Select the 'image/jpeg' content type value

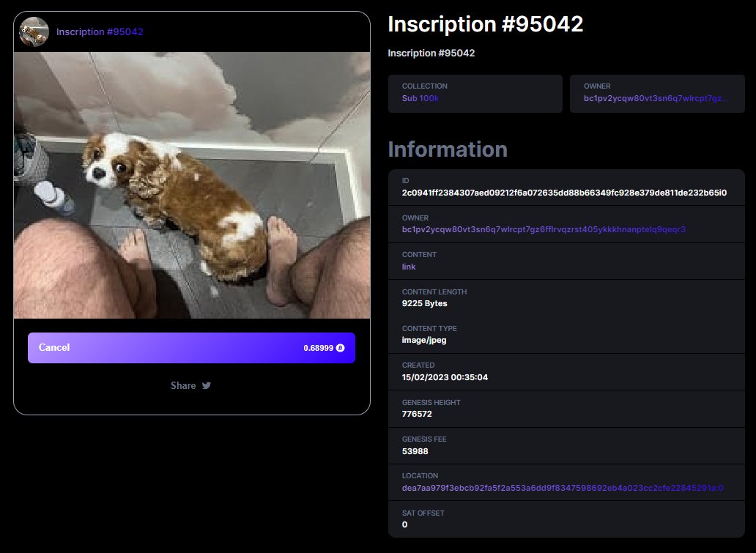424,340
